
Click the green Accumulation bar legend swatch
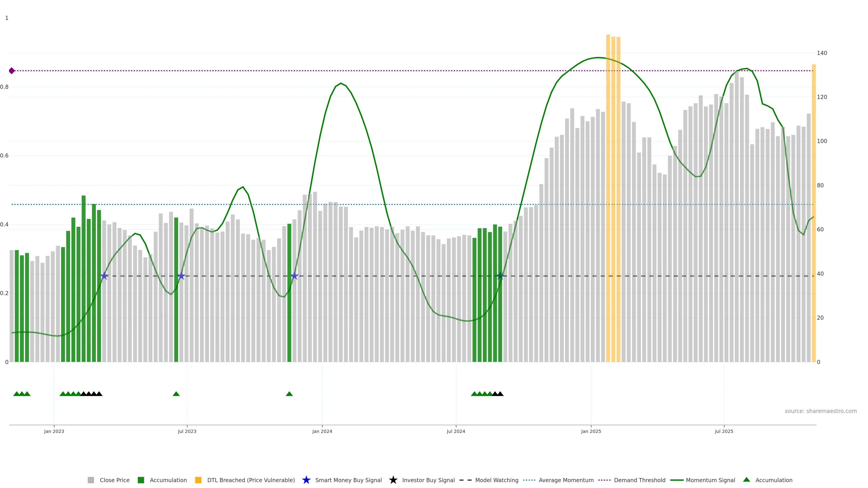tap(141, 480)
